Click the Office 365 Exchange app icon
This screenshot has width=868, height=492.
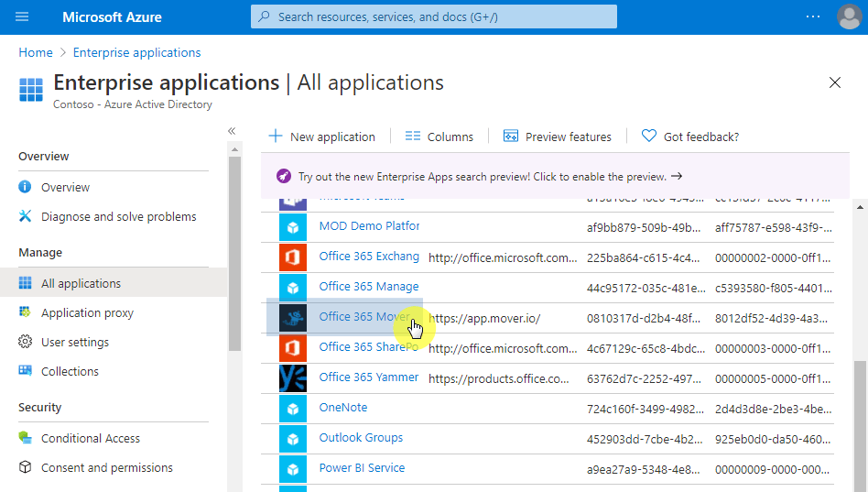pyautogui.click(x=293, y=257)
